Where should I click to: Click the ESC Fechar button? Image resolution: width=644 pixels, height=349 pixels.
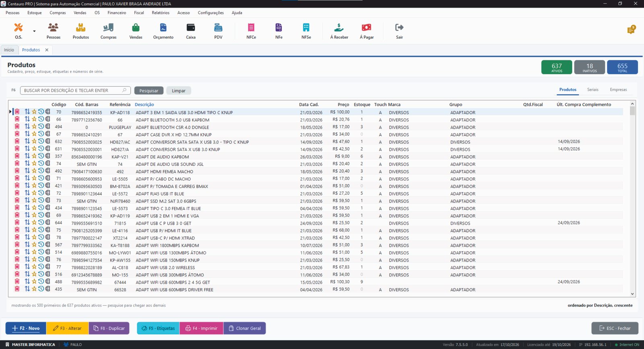pos(615,328)
